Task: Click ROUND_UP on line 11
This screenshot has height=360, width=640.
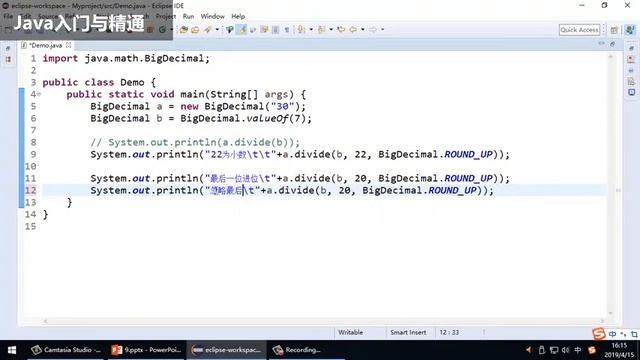Action: (x=468, y=178)
